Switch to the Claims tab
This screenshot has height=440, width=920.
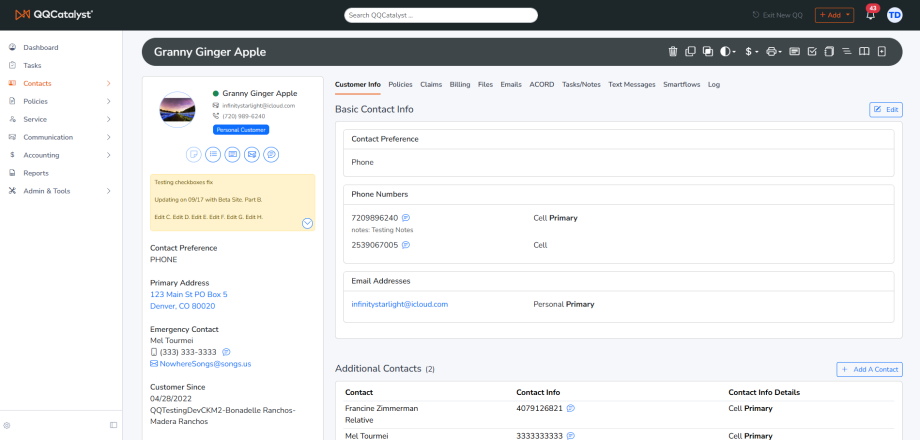pos(431,84)
